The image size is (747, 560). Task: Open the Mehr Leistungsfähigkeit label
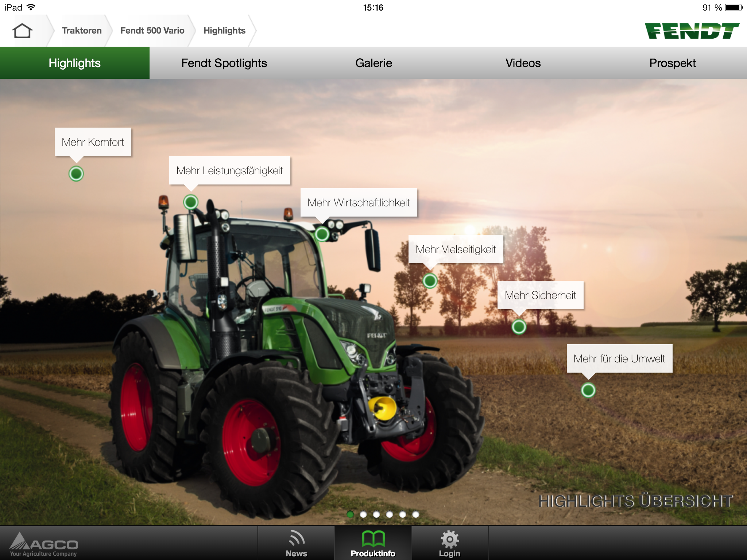pos(230,170)
